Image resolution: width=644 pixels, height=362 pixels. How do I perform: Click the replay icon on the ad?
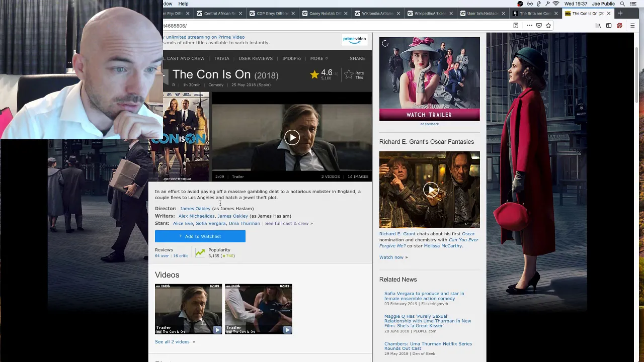(x=385, y=43)
